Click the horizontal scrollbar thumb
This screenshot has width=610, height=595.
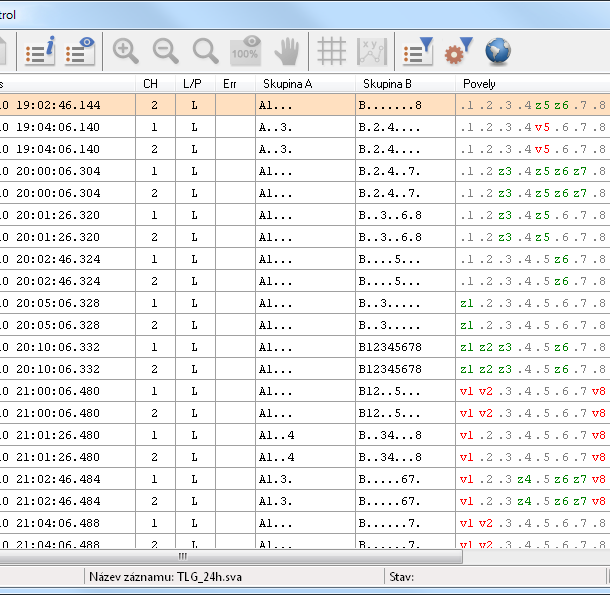tap(231, 556)
